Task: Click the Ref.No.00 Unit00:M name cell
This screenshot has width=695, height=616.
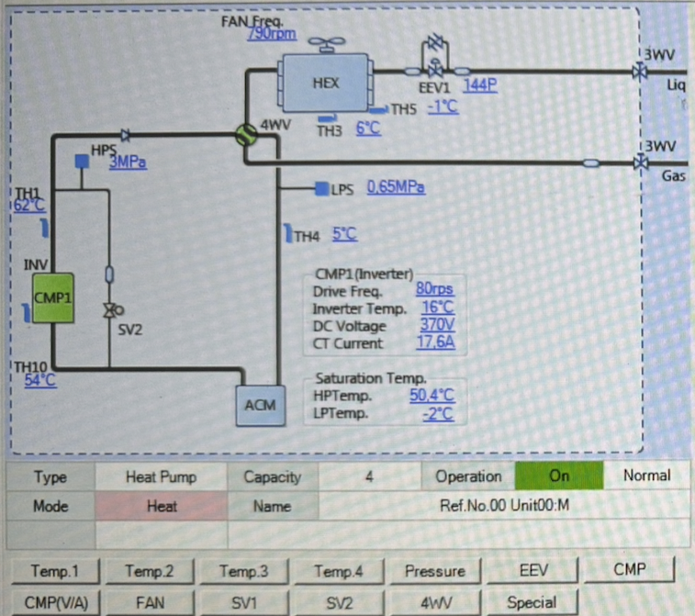Action: click(504, 505)
